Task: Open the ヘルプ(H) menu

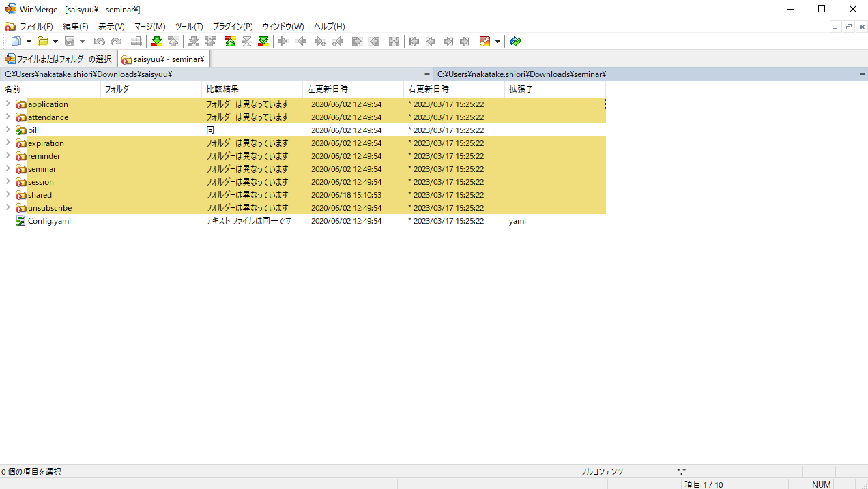Action: 330,26
